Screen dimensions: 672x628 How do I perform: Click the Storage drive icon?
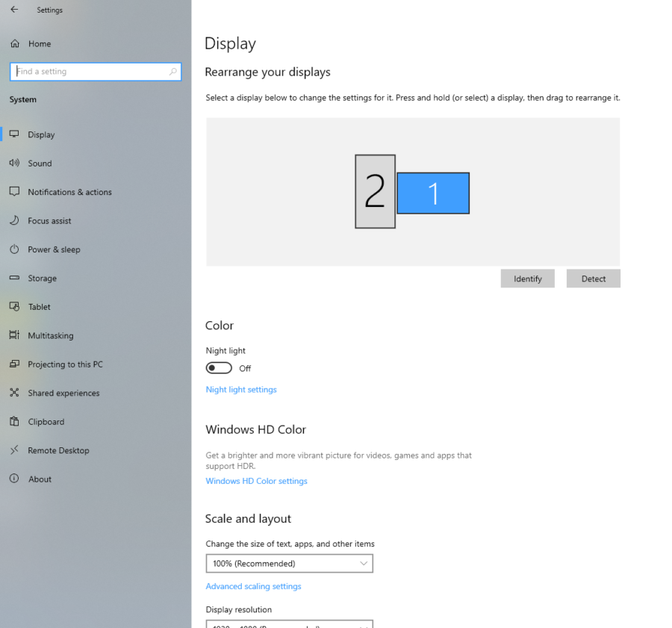click(x=15, y=278)
